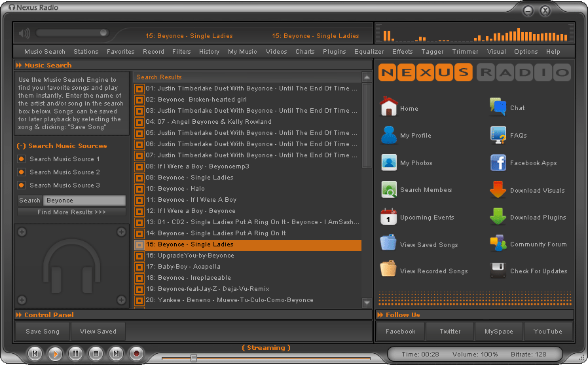This screenshot has height=365, width=588.
Task: Skip to previous track
Action: pyautogui.click(x=35, y=353)
